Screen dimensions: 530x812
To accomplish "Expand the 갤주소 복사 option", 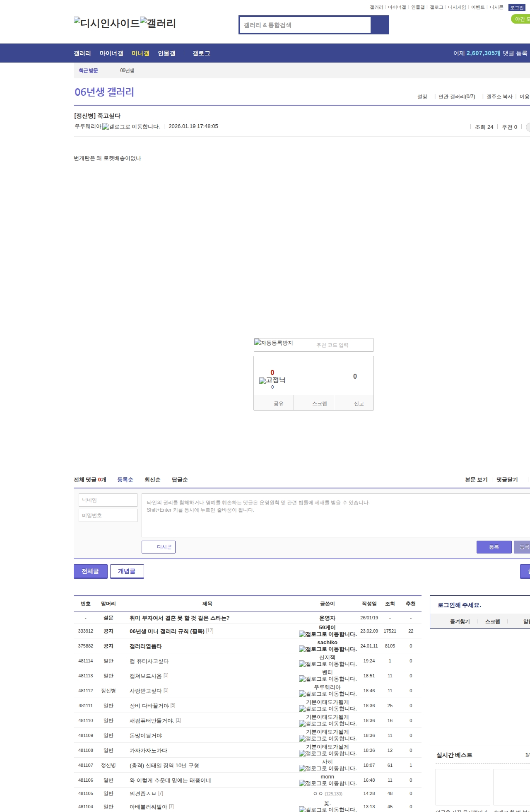I will coord(499,97).
